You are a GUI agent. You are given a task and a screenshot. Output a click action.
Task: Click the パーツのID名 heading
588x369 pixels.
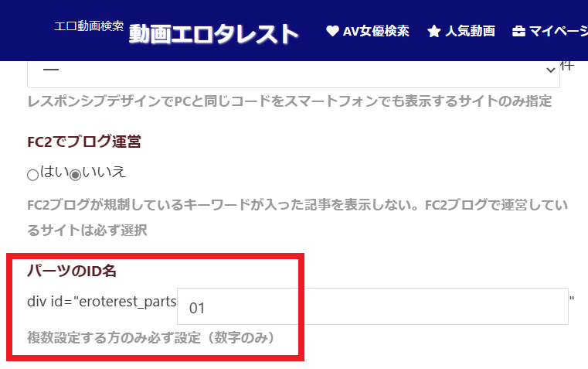coord(72,271)
